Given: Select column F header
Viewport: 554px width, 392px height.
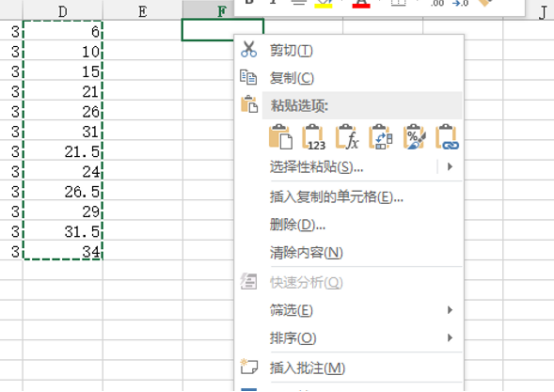Looking at the screenshot, I should (208, 11).
